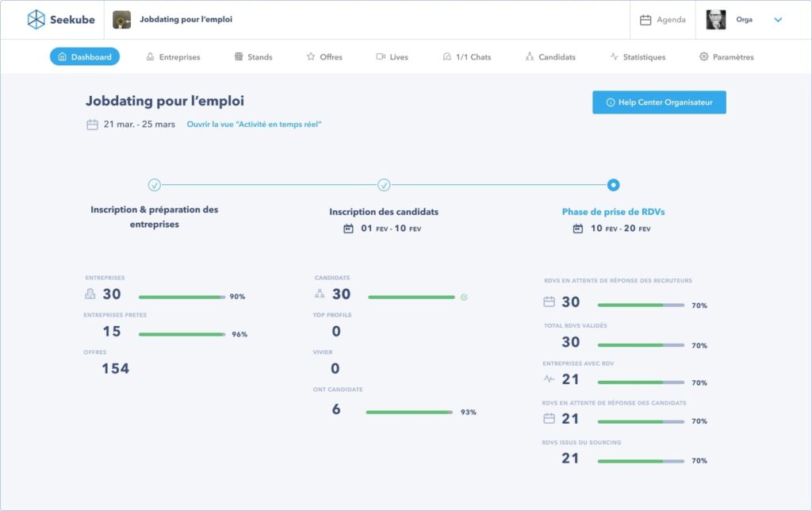This screenshot has height=511, width=812.
Task: Click the event thumbnail next to Jobdating title
Action: click(x=122, y=20)
